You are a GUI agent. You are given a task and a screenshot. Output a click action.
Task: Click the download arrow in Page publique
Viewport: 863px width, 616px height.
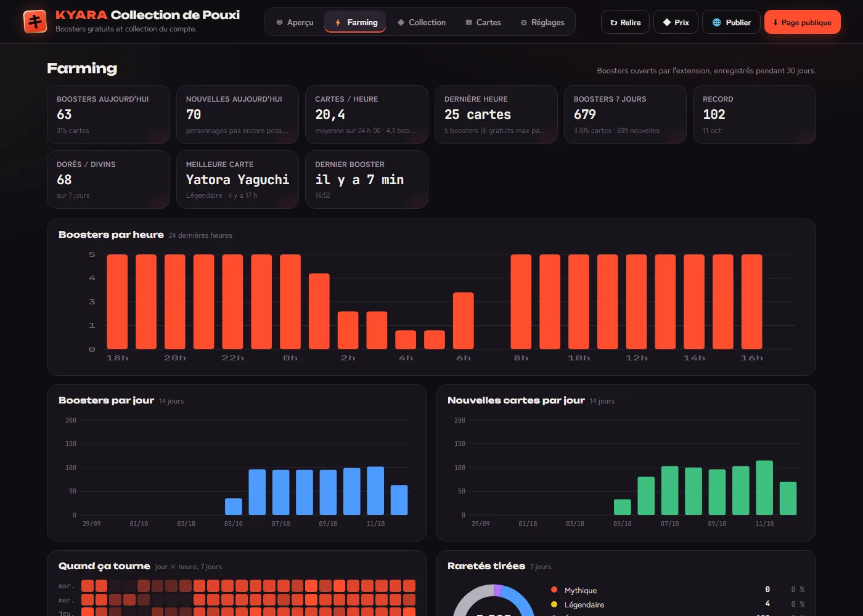775,22
